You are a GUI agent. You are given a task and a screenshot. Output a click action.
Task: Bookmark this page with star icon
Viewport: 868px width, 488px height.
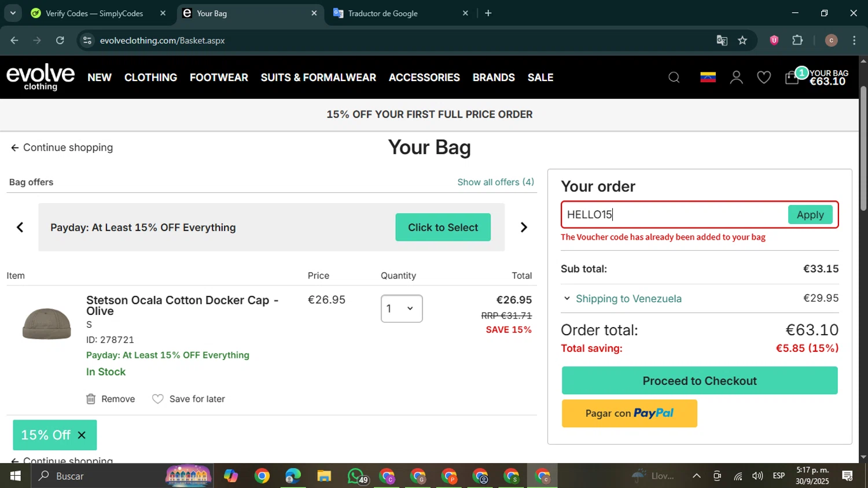coord(742,41)
